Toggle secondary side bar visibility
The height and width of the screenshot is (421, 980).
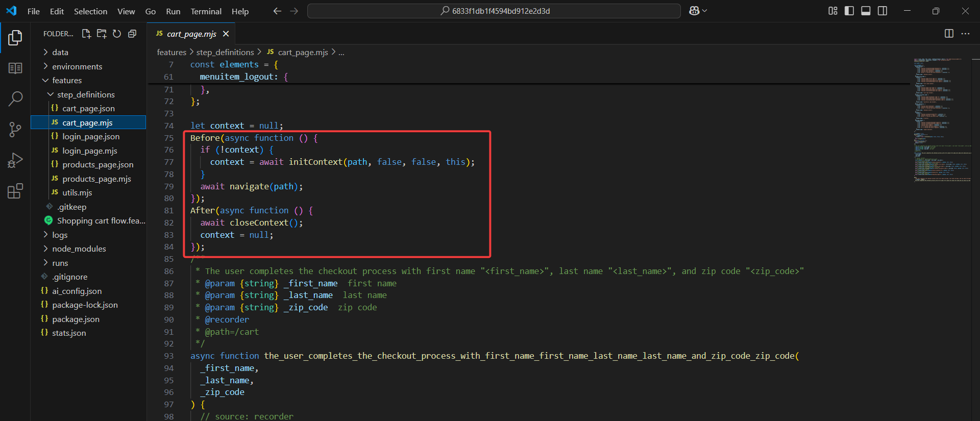(x=883, y=11)
